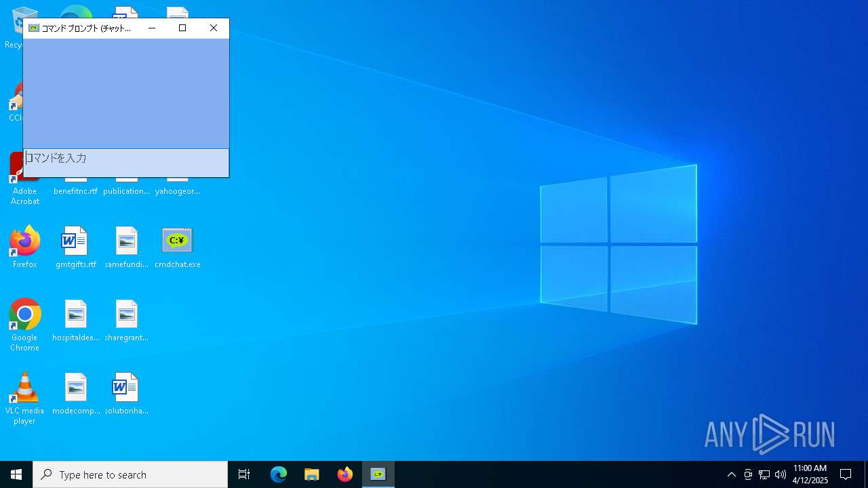The width and height of the screenshot is (868, 488).
Task: Select the cmdchat.exe desktop icon
Action: coord(178,248)
